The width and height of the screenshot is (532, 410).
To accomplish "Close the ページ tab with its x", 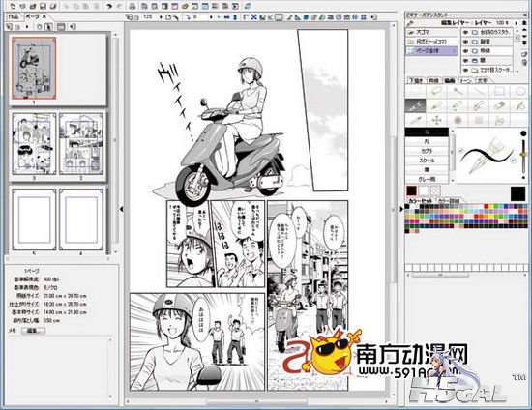I will (x=44, y=15).
